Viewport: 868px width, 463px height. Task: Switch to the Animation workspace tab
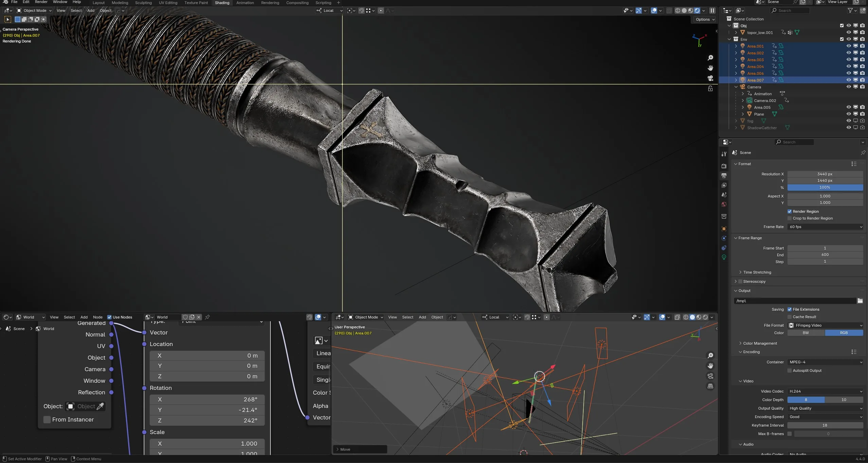[x=245, y=3]
